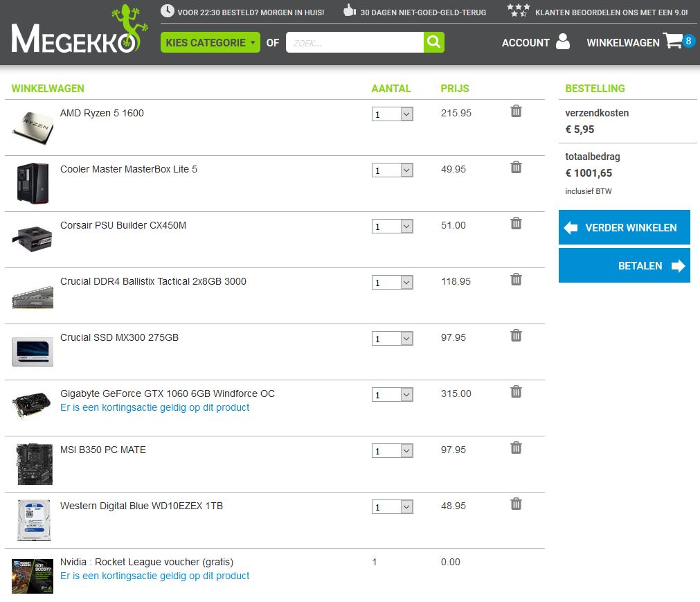Click Gigabyte GeForce GTX 1060 product name
Screen dimensions: 700x602
point(168,393)
